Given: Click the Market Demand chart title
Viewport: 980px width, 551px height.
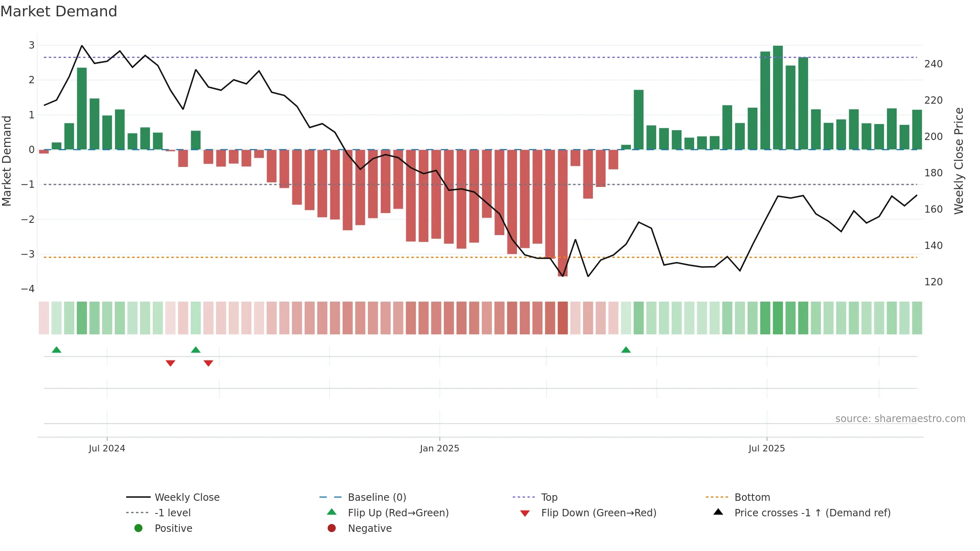Looking at the screenshot, I should [x=59, y=11].
